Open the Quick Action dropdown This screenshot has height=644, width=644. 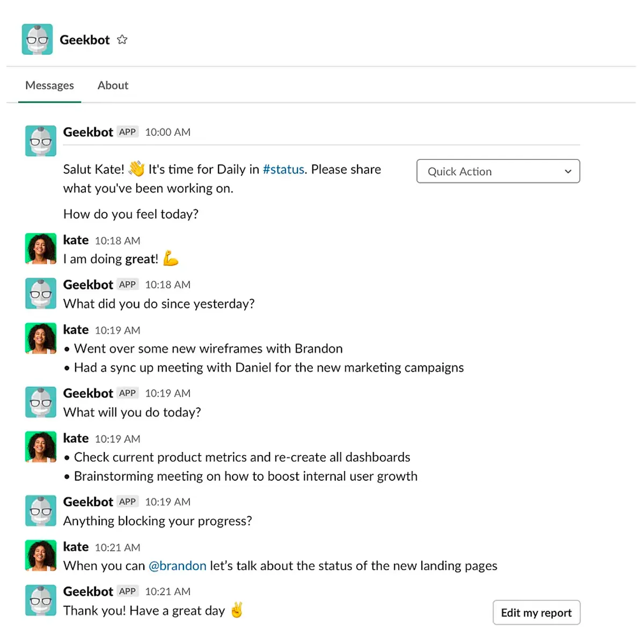tap(498, 171)
